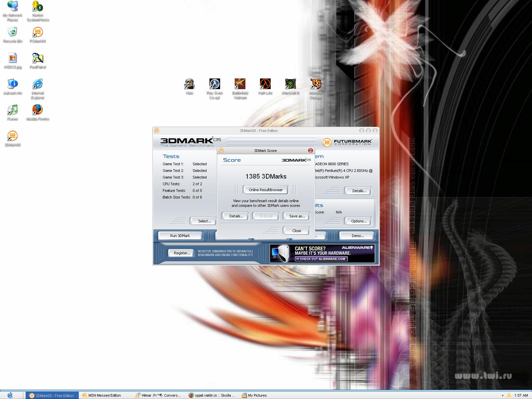Viewport: 532px width, 399px height.
Task: Click the Online ResultBrowser button
Action: pyautogui.click(x=265, y=190)
